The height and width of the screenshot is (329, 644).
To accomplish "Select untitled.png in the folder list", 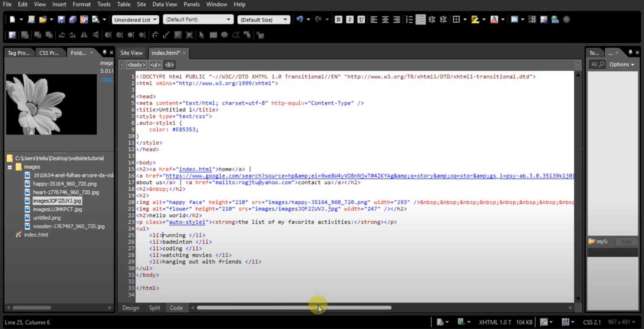I will (47, 218).
